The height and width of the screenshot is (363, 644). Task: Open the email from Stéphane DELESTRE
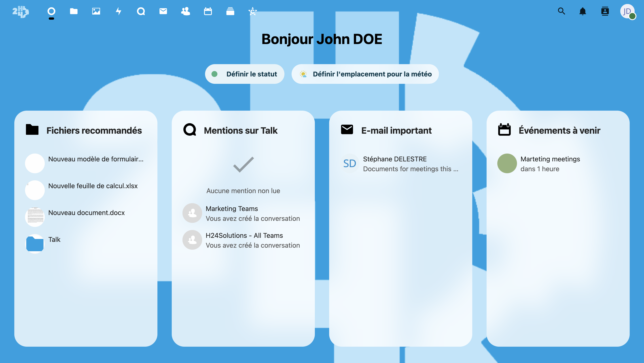tap(400, 163)
